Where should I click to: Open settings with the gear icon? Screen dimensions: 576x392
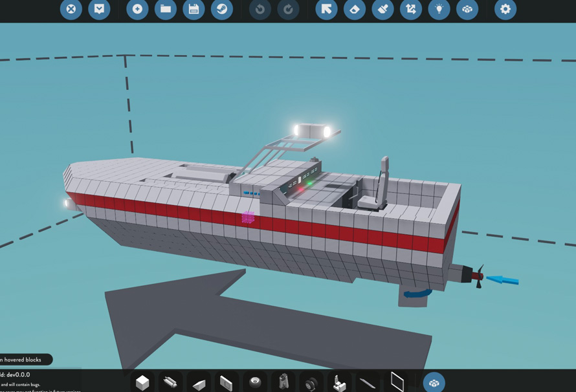[x=505, y=9]
